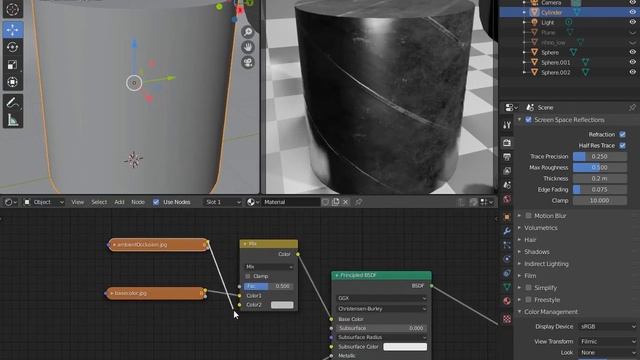Screen dimensions: 640x360
Task: Unlink the material with the X icon
Action: (346, 202)
